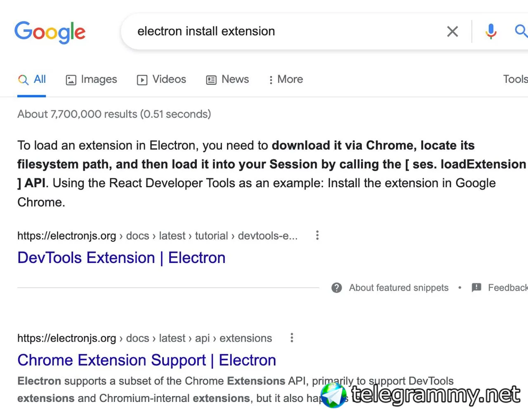The image size is (528, 420).
Task: Switch to the Videos tab
Action: tap(162, 80)
